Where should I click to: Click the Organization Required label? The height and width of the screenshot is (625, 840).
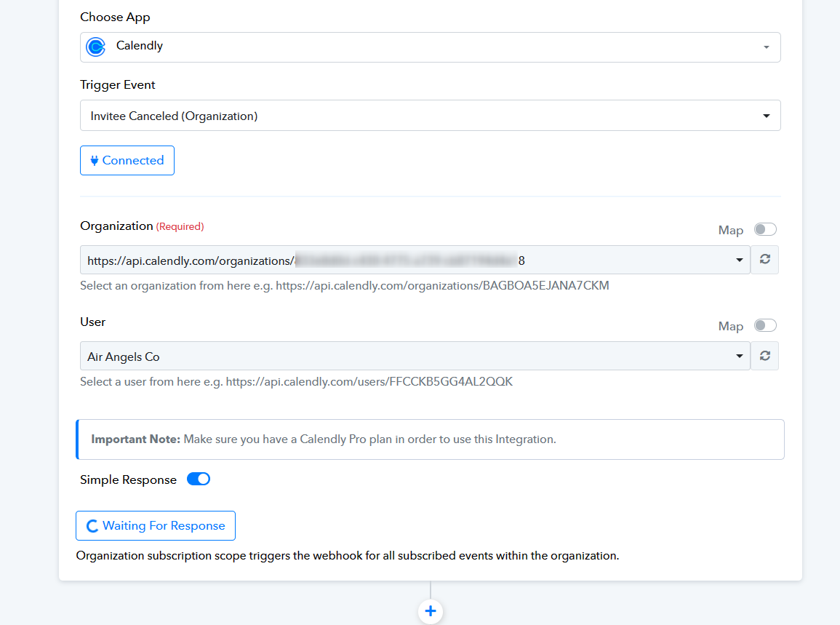tap(142, 226)
